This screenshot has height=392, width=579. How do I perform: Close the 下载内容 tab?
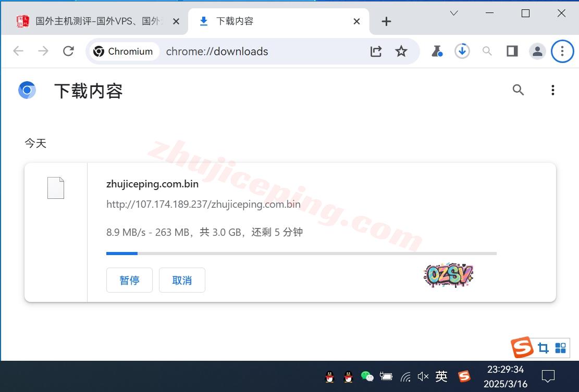click(x=356, y=21)
